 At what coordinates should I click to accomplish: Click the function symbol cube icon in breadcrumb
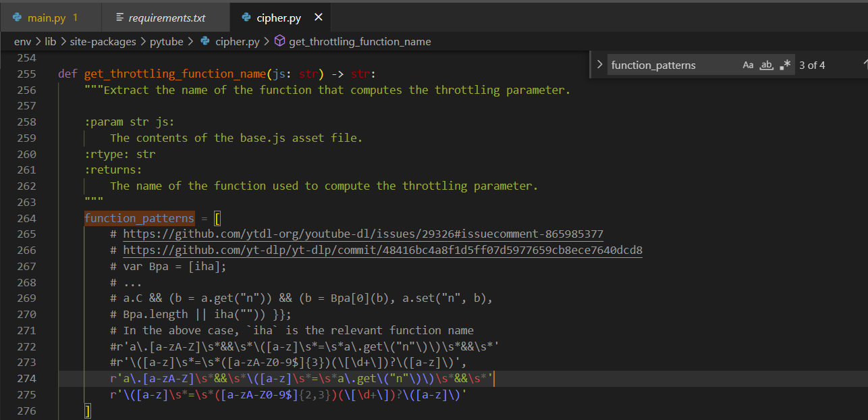(x=280, y=41)
